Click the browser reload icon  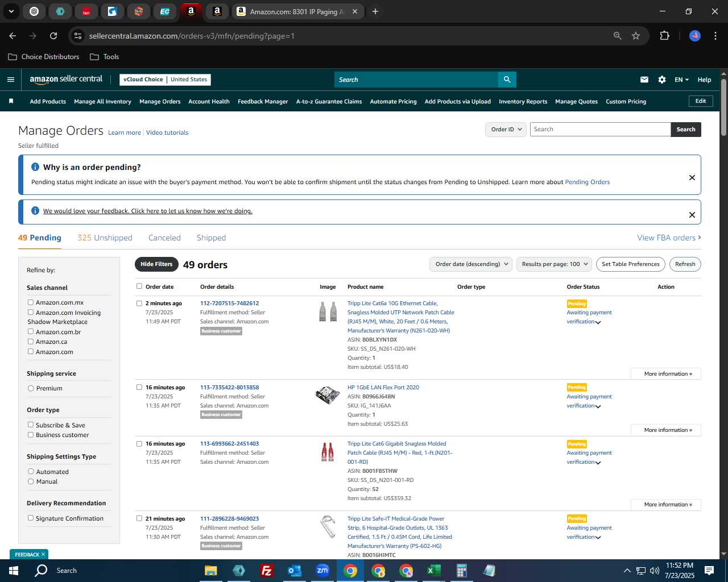[x=53, y=36]
